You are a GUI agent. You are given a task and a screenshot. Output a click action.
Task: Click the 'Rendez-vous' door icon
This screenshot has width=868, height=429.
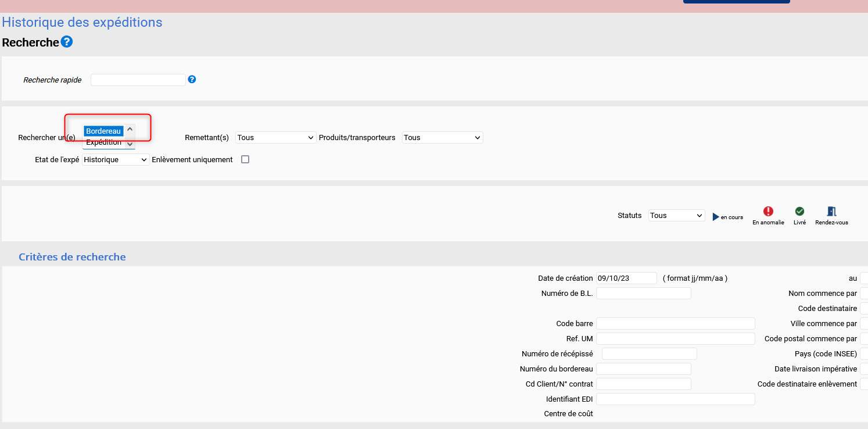click(x=831, y=212)
